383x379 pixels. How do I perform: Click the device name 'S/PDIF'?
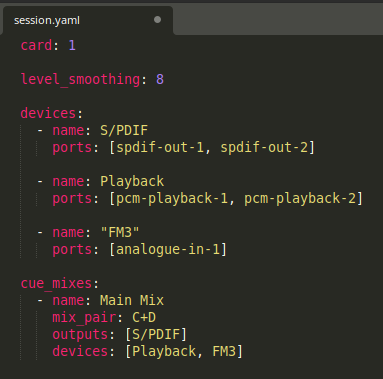124,130
